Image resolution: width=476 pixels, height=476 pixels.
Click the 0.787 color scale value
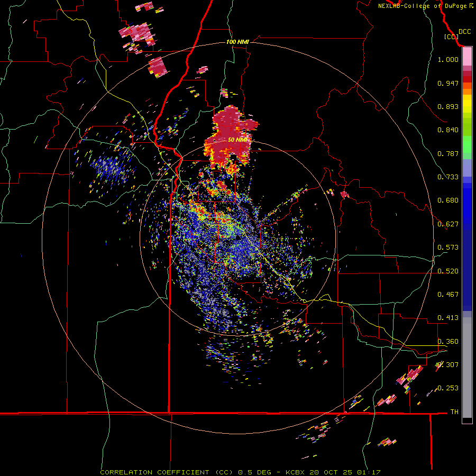(448, 153)
